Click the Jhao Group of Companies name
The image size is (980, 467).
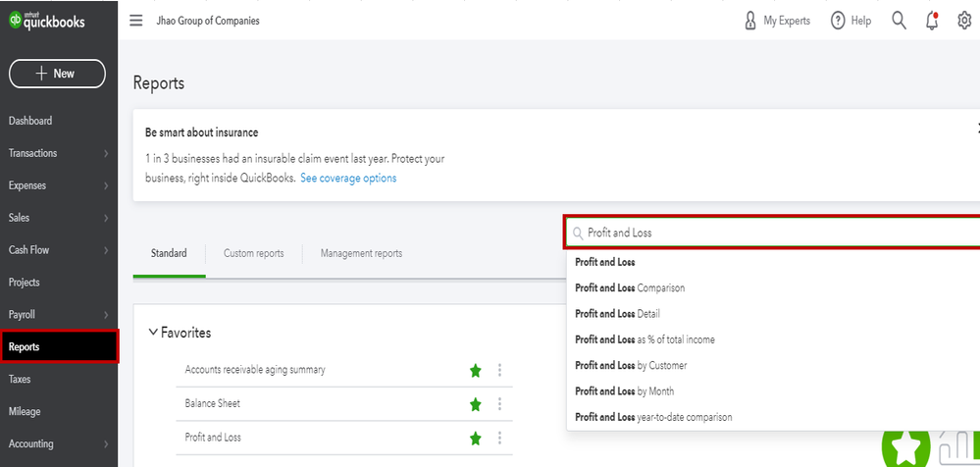tap(208, 21)
